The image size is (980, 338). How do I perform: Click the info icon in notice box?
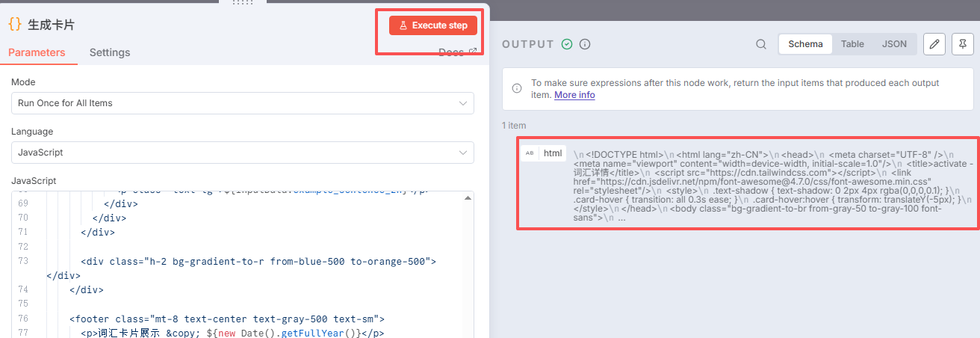[x=517, y=89]
